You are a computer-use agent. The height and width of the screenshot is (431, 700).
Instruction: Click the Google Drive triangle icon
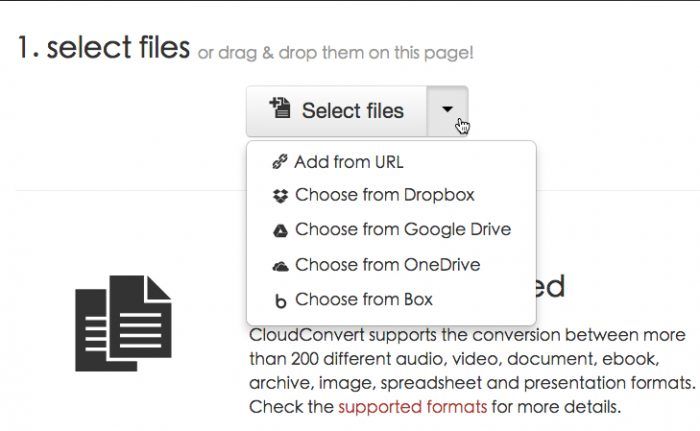click(x=279, y=231)
